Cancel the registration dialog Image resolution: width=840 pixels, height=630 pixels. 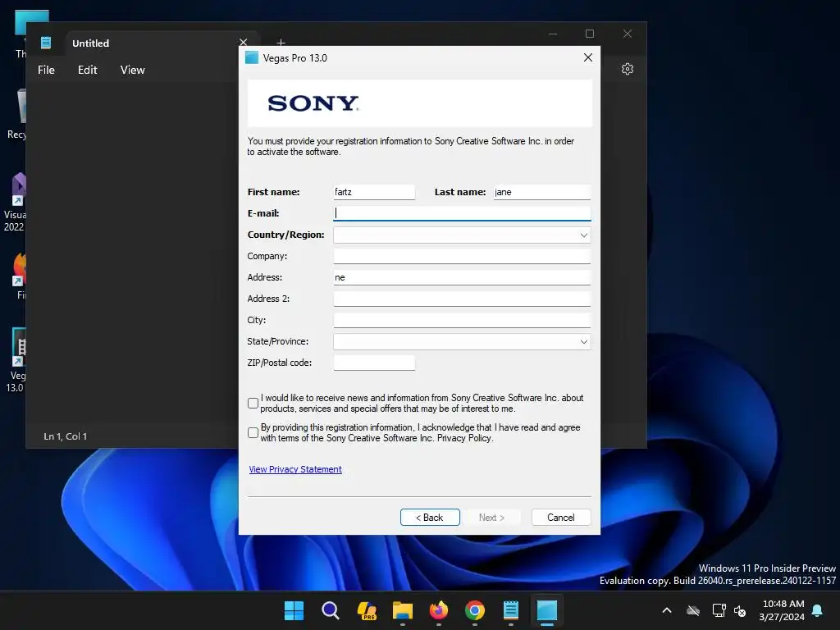(x=561, y=518)
